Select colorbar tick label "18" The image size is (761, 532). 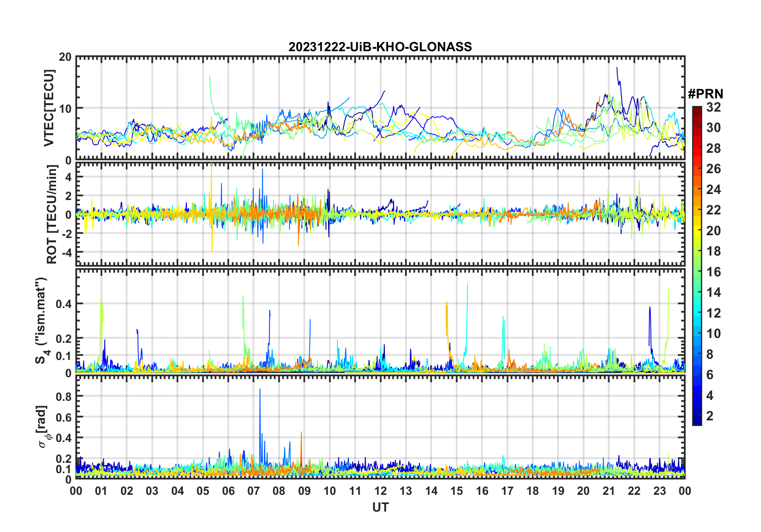pos(713,251)
